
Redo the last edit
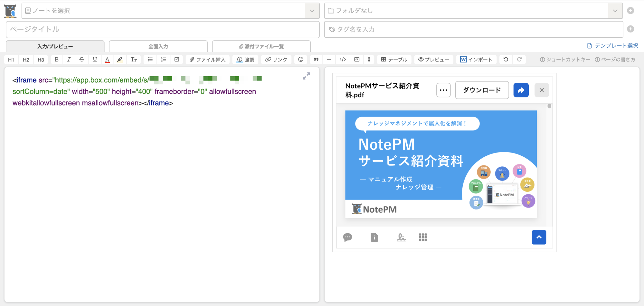click(x=519, y=60)
